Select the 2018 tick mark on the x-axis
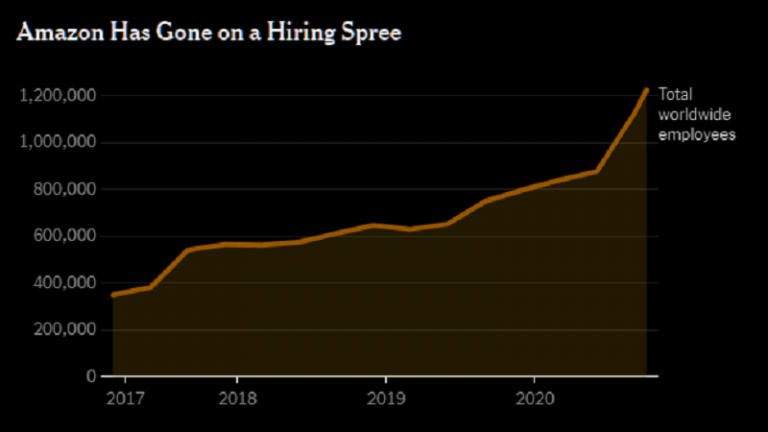This screenshot has width=768, height=432. click(237, 381)
